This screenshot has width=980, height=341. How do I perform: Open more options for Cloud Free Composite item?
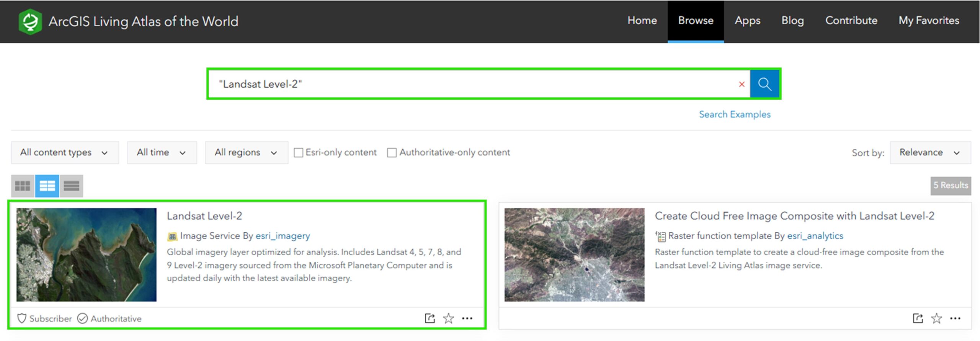[955, 318]
